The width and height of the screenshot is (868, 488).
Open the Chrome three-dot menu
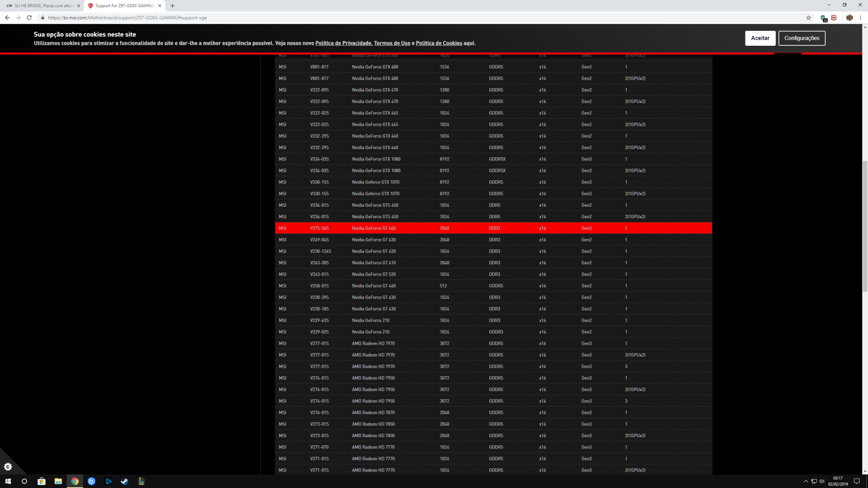point(861,17)
